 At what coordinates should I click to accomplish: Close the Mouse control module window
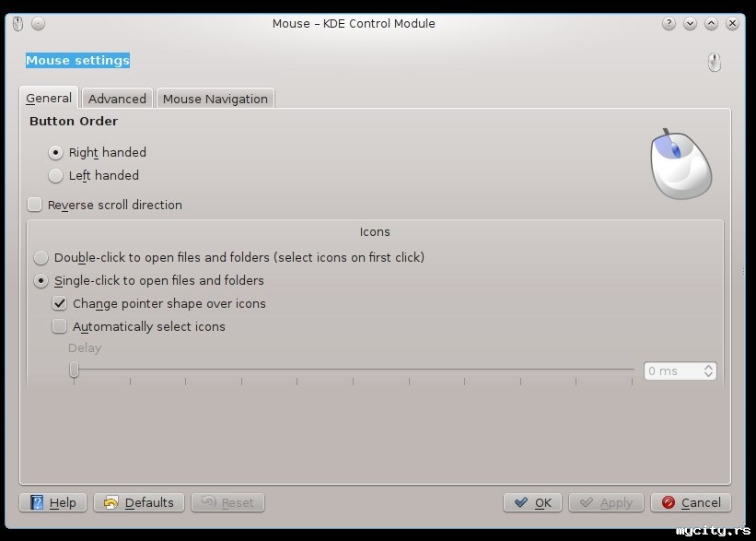pos(732,24)
